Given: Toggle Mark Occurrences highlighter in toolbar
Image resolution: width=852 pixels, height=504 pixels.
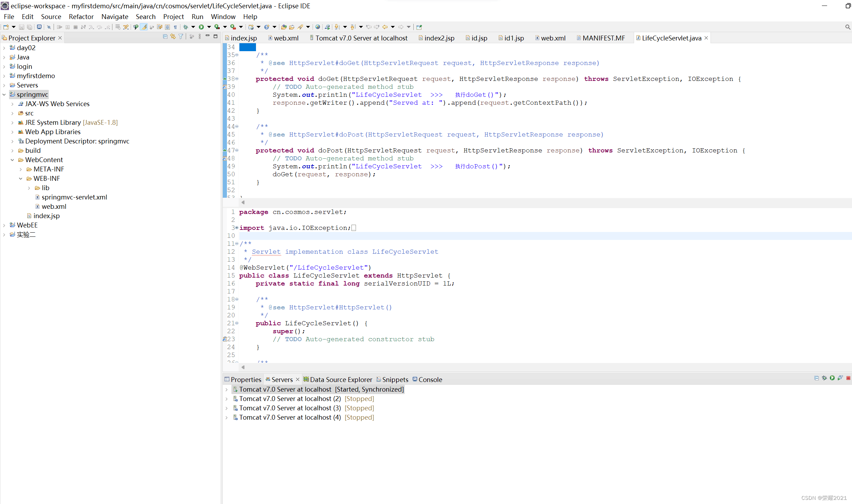Looking at the screenshot, I should click(144, 27).
